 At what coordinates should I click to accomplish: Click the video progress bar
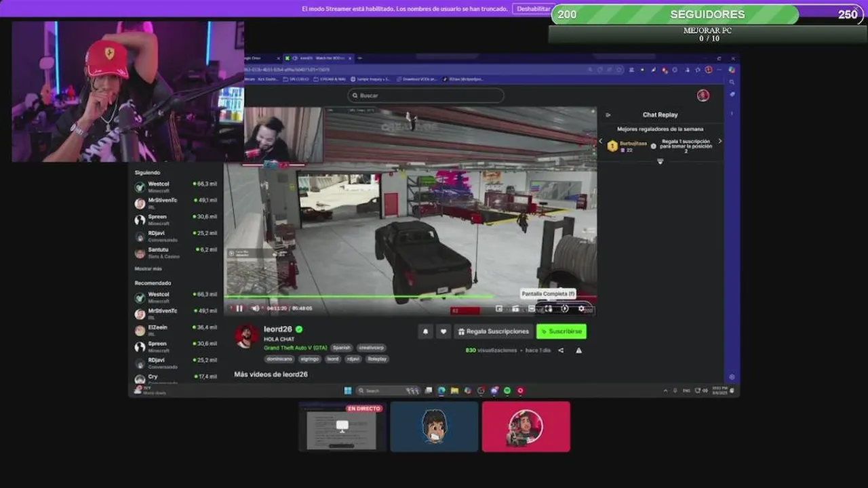point(410,296)
